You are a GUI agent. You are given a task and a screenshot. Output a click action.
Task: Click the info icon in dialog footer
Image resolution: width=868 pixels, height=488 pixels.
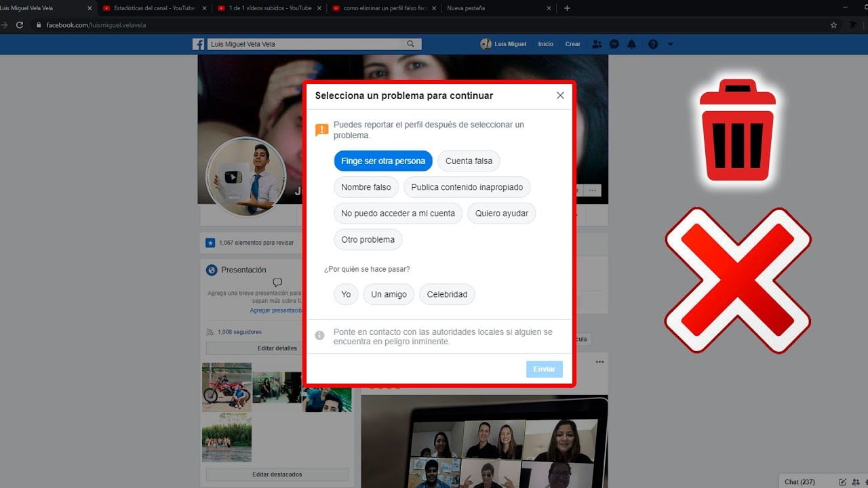tap(320, 335)
